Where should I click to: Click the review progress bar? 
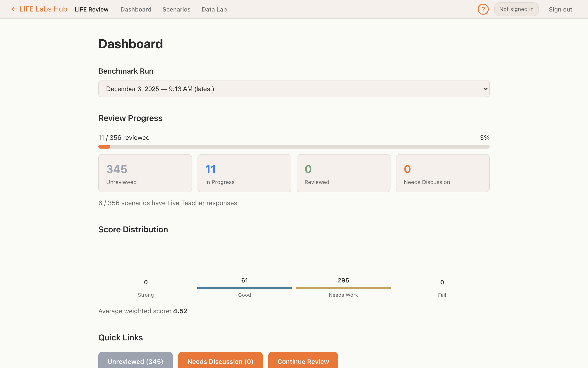[294, 147]
